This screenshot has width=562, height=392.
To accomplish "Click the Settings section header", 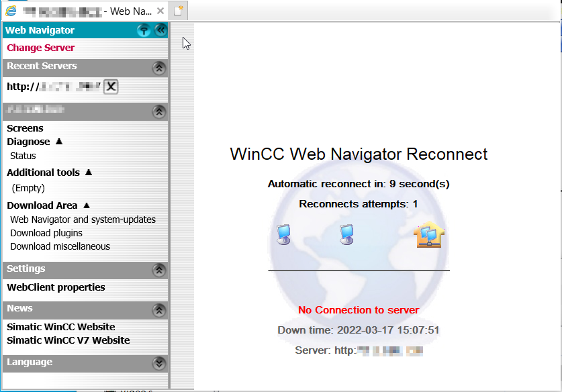I will (85, 271).
